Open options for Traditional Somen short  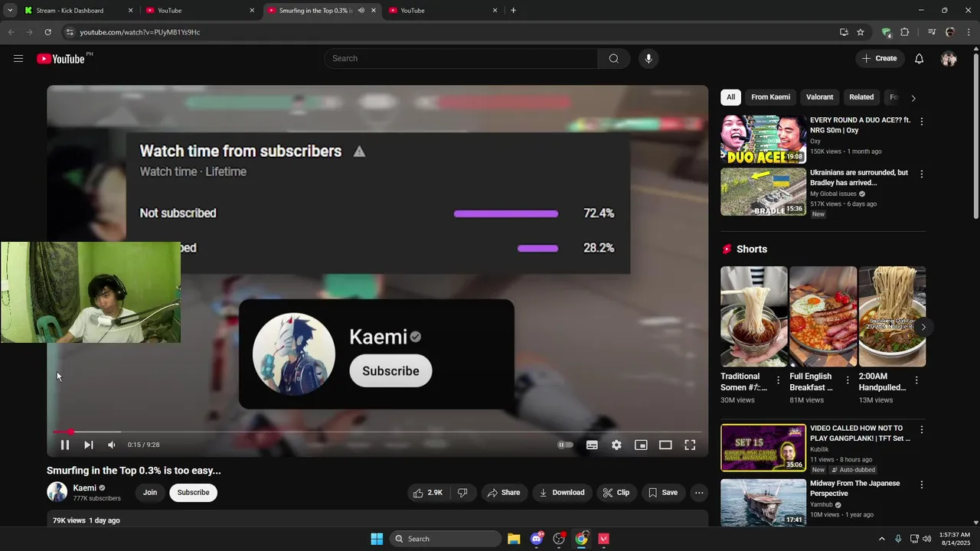[x=779, y=380]
